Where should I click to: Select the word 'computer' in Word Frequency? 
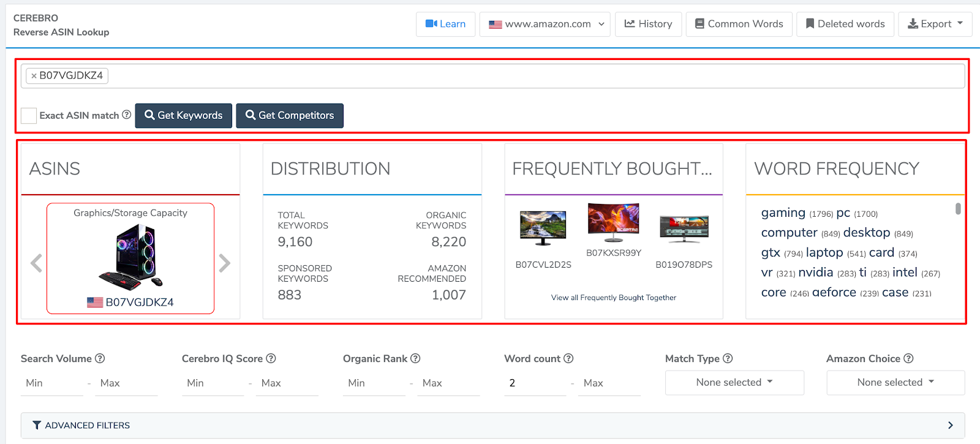coord(790,233)
